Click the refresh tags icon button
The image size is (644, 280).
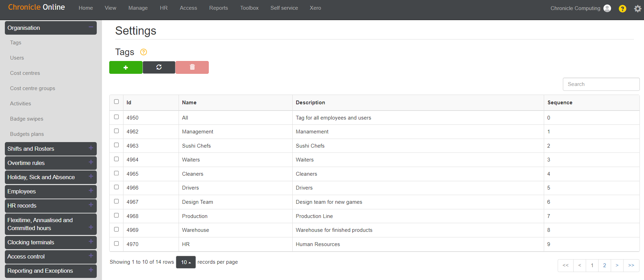pos(159,68)
